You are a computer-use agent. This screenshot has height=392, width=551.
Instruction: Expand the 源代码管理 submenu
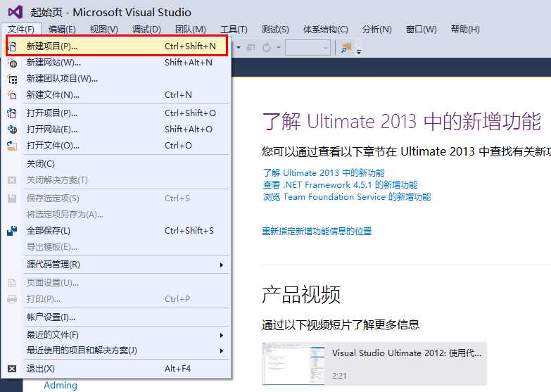pyautogui.click(x=222, y=265)
